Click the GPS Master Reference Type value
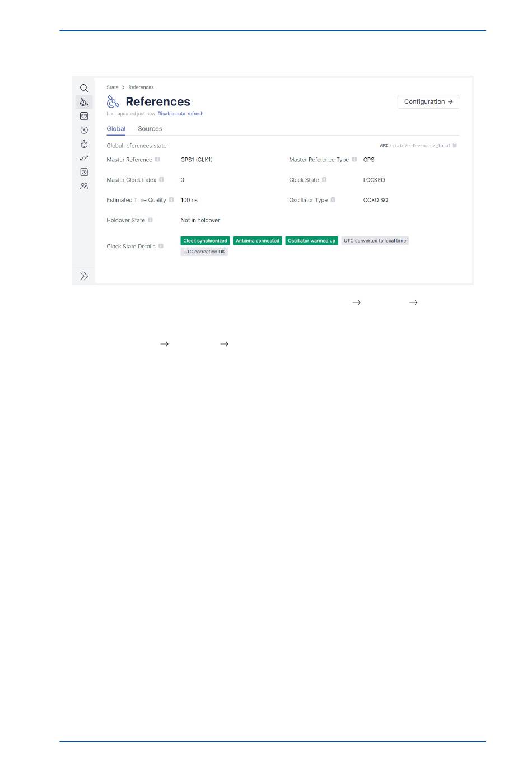The width and height of the screenshot is (532, 758). [x=368, y=160]
